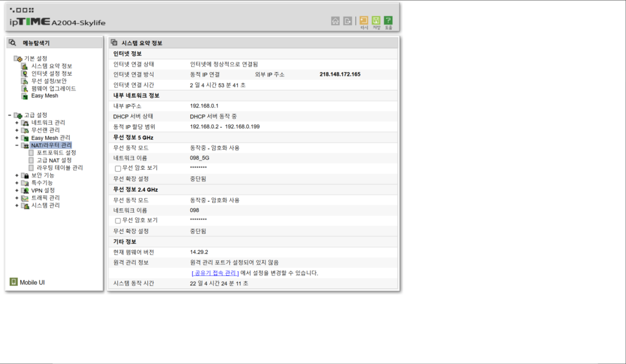Click the 메뉴탐색기 search magnifier icon
The image size is (626, 364).
[12, 43]
